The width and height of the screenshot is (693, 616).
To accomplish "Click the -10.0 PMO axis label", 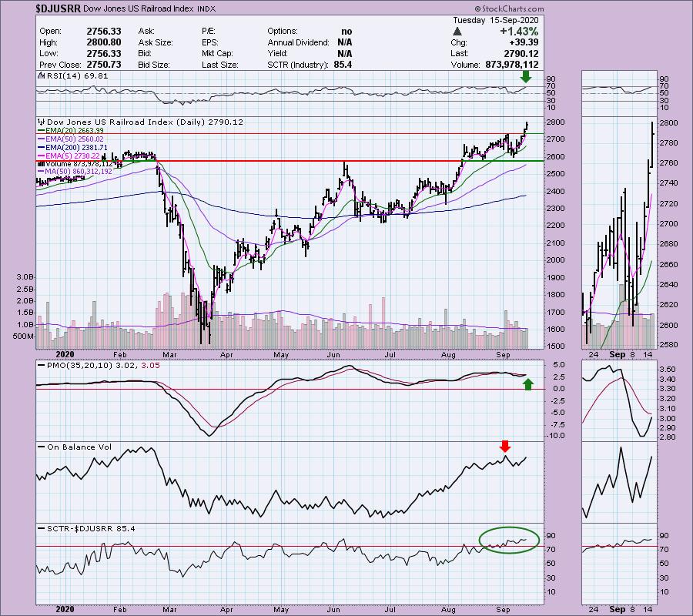I will click(x=556, y=436).
